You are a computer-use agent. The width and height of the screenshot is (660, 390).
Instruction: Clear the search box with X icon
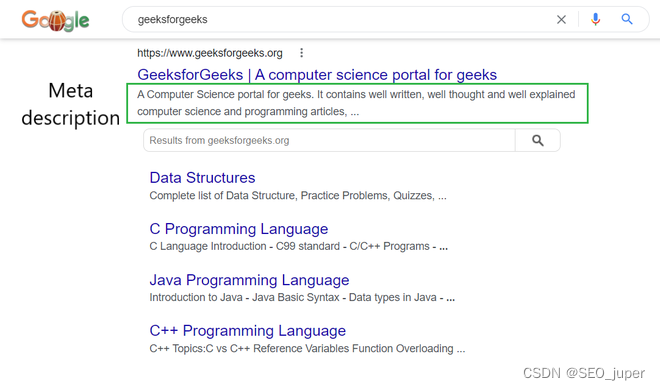tap(561, 19)
